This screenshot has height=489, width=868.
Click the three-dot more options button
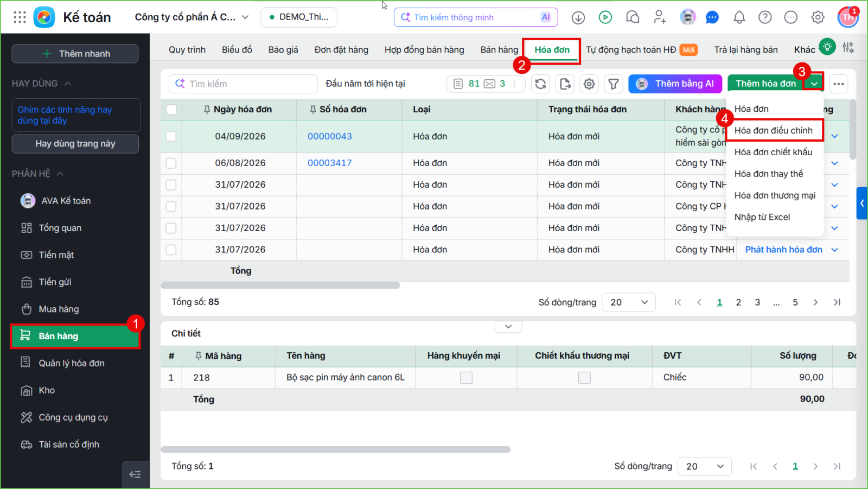click(839, 84)
